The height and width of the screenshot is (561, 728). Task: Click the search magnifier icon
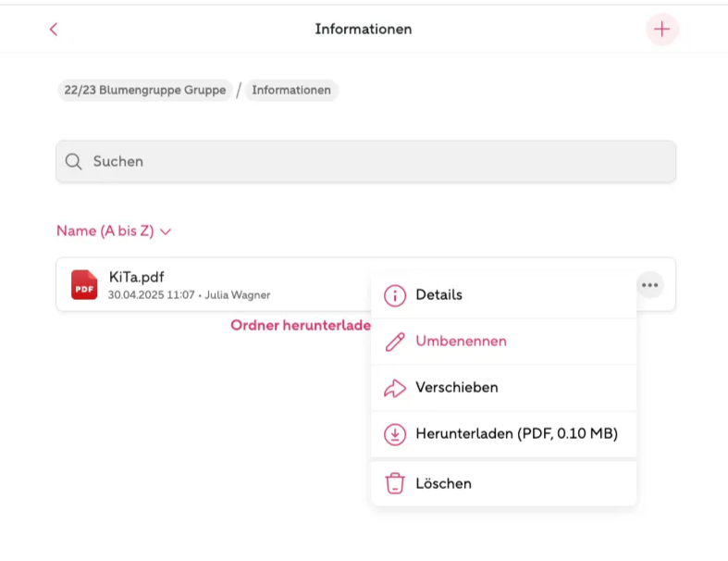(x=73, y=162)
